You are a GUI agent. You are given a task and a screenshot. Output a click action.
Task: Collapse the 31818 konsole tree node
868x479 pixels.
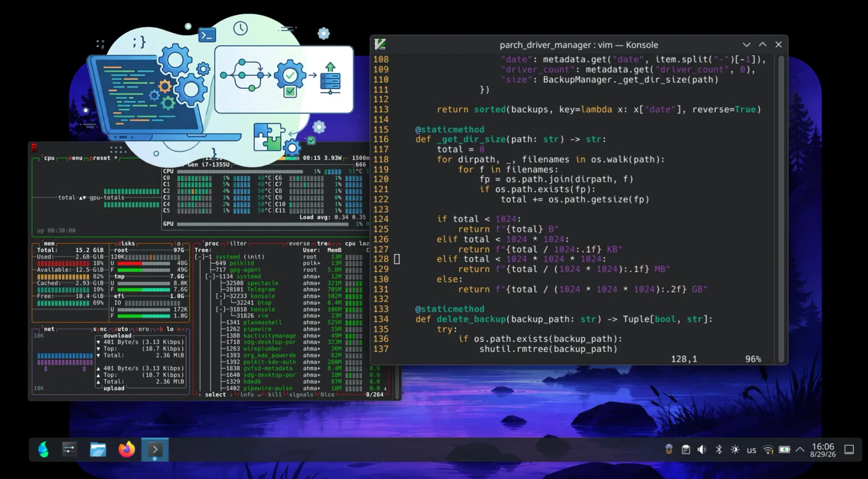[221, 309]
